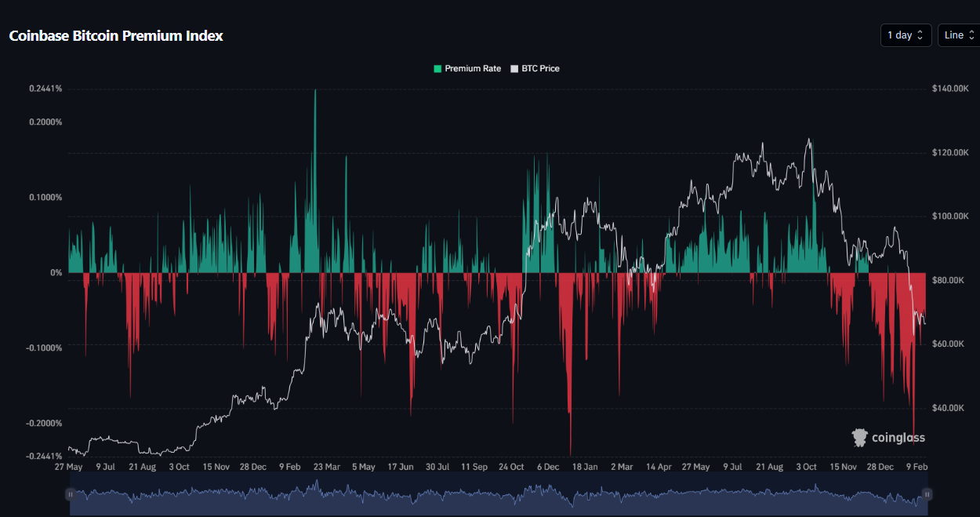Click the 0% left axis label
Image resolution: width=980 pixels, height=517 pixels.
pyautogui.click(x=56, y=273)
